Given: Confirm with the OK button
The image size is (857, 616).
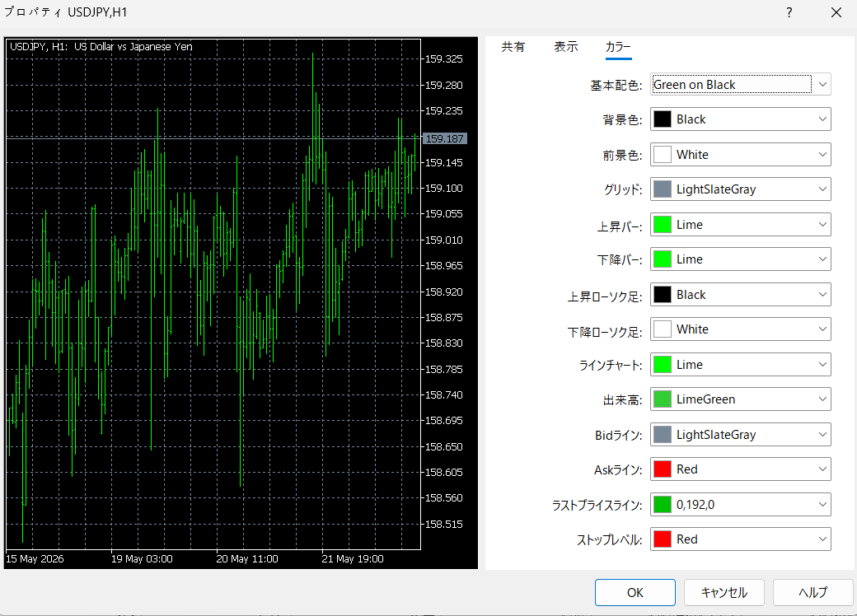Looking at the screenshot, I should point(635,592).
